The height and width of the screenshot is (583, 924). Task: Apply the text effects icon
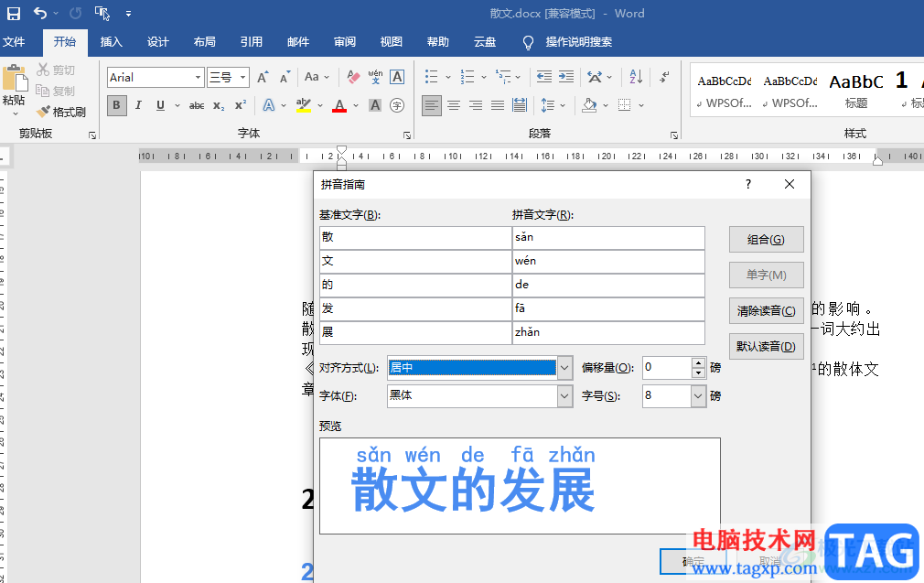coord(269,105)
